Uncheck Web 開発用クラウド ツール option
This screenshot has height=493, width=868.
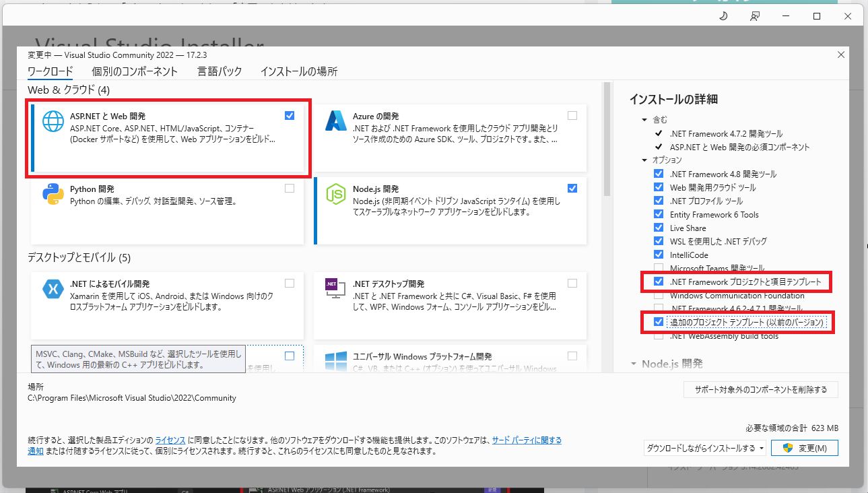click(x=659, y=187)
